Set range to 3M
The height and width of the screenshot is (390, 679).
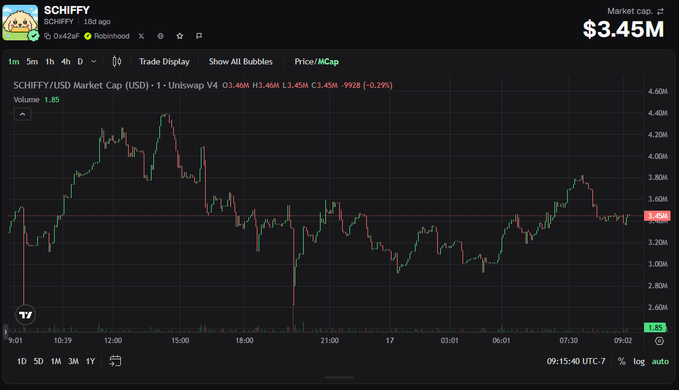click(73, 361)
